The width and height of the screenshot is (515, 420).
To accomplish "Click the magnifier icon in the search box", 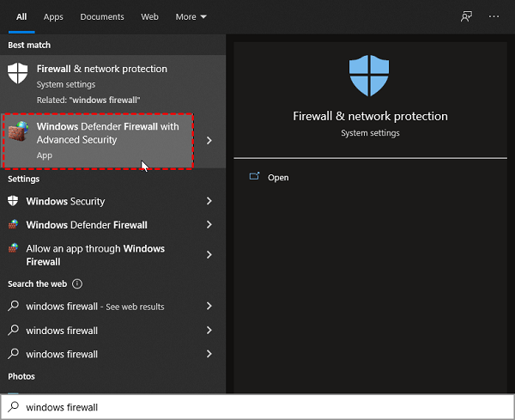I will (13, 407).
